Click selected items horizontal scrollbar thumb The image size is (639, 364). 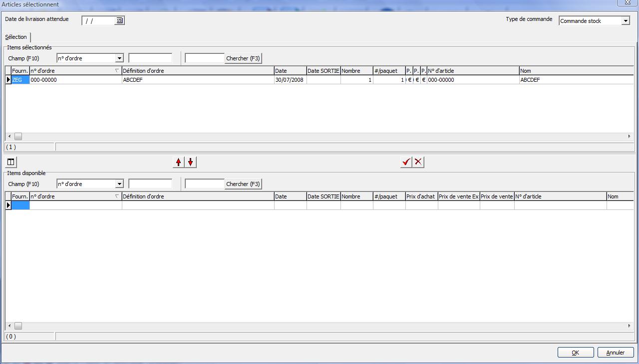18,136
